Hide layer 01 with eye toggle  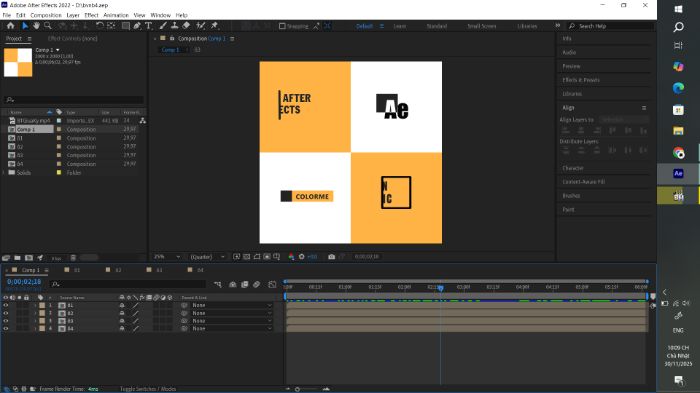click(6, 305)
